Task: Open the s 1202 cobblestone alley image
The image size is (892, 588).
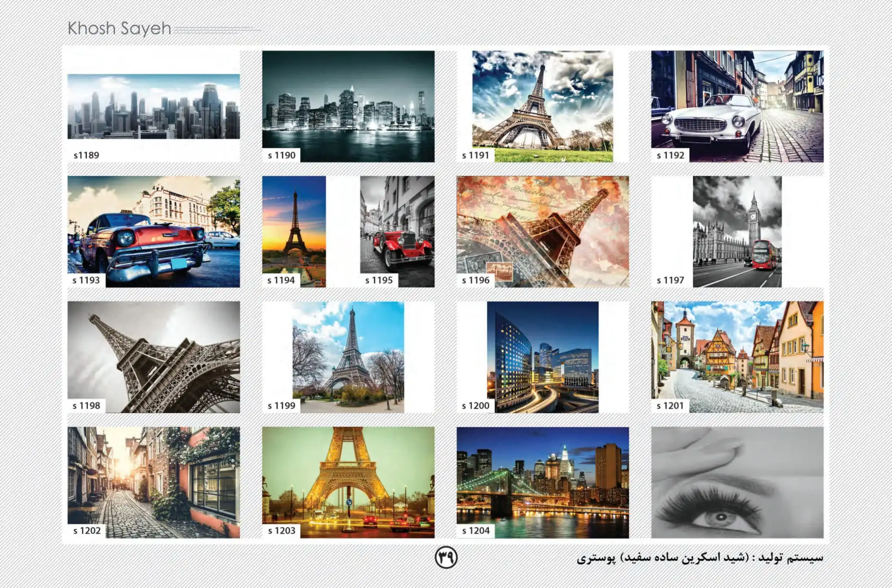Action: pyautogui.click(x=153, y=483)
